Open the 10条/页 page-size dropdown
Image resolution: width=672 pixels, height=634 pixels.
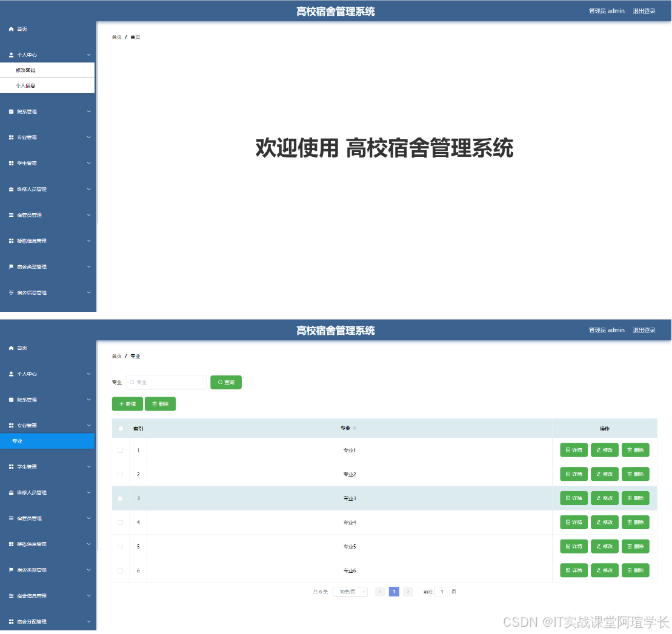click(350, 592)
